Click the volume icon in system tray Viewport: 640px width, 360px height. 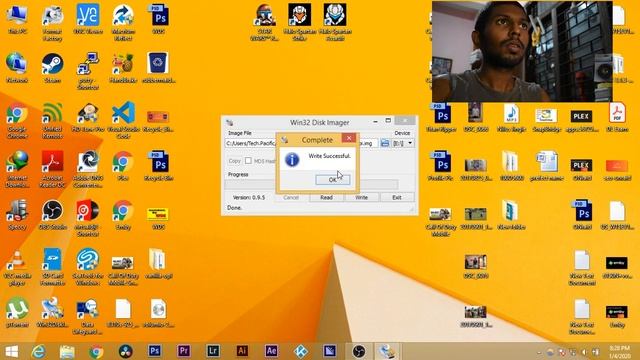pyautogui.click(x=584, y=352)
